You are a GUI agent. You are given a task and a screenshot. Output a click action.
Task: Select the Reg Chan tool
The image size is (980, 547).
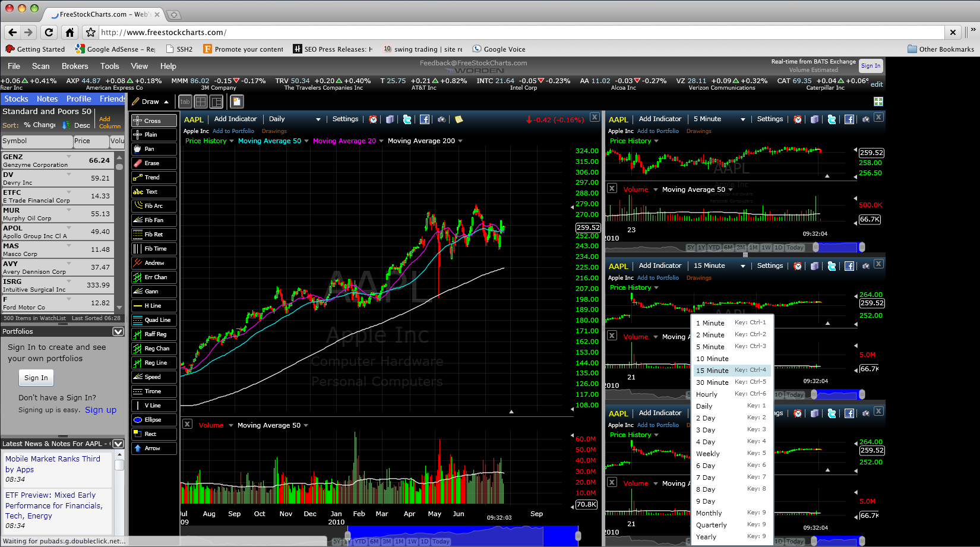point(154,349)
